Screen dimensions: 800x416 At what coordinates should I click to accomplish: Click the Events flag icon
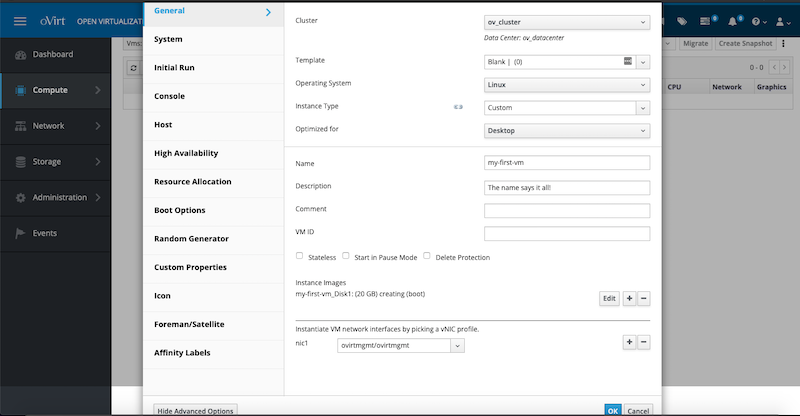[20, 233]
